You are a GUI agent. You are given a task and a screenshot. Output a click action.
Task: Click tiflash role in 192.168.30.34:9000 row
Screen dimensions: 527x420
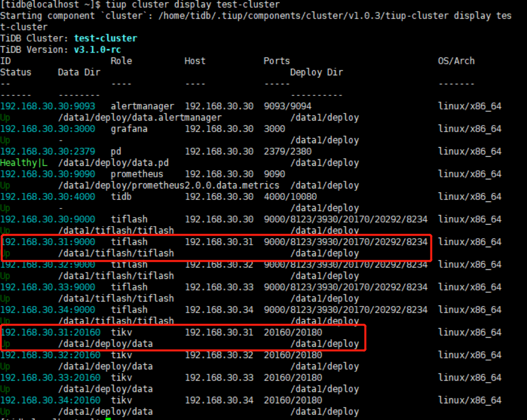129,309
